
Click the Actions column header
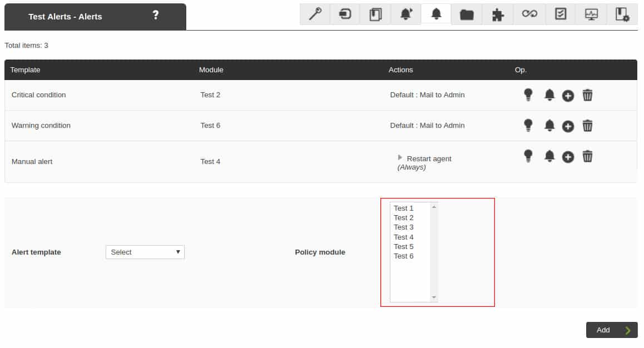coord(400,69)
